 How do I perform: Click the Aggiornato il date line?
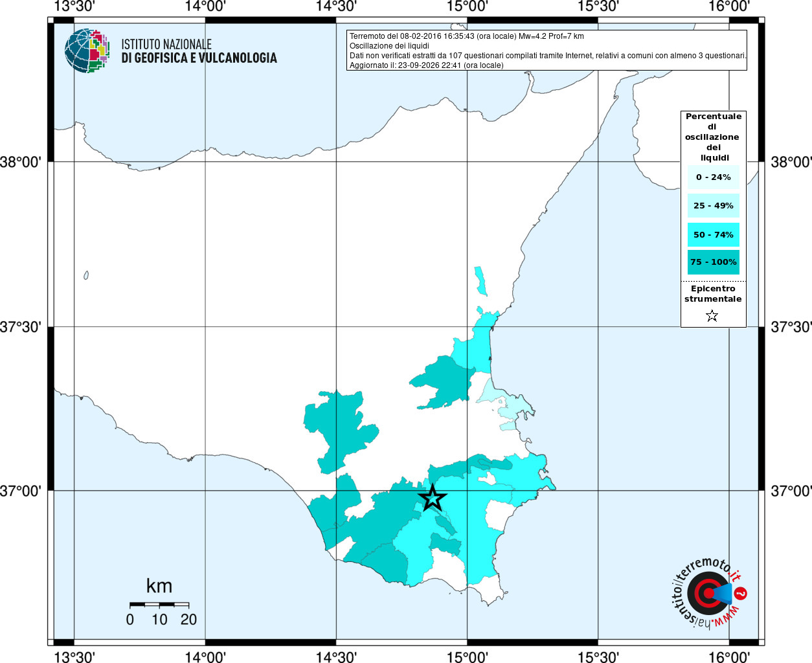click(426, 65)
